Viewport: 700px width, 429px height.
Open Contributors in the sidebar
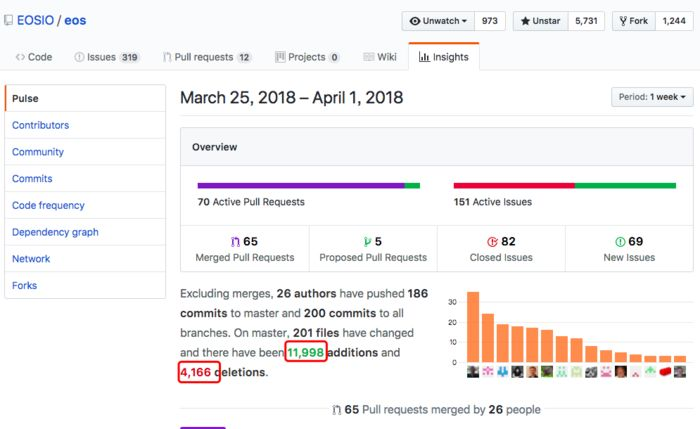(x=85, y=125)
